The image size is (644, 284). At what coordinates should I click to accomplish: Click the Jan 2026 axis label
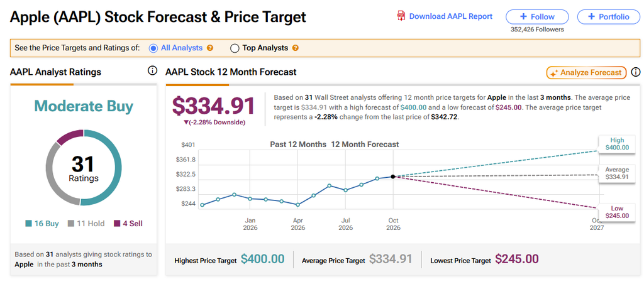(250, 224)
